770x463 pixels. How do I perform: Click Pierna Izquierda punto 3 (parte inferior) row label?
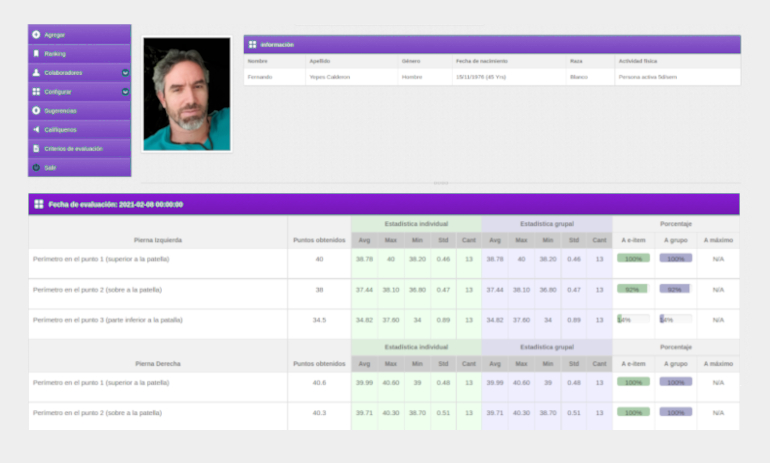(x=108, y=320)
